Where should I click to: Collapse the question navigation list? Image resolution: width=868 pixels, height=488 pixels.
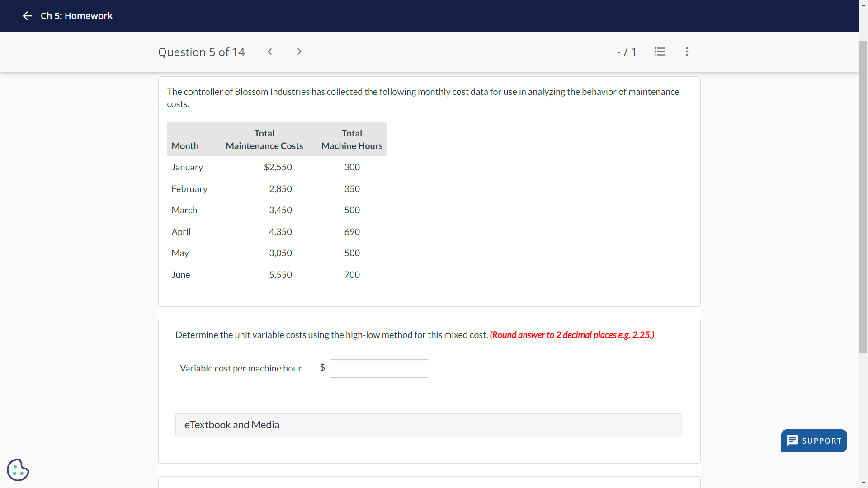[x=660, y=52]
